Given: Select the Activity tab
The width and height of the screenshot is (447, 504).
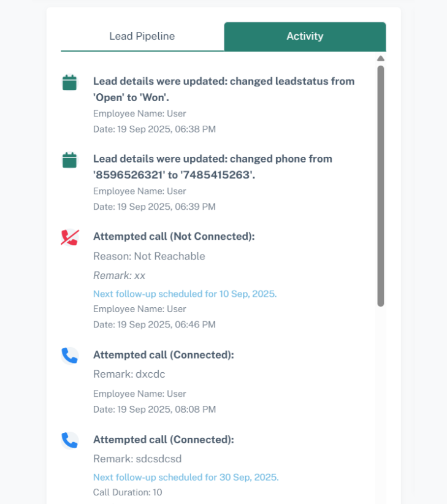Looking at the screenshot, I should coord(305,36).
